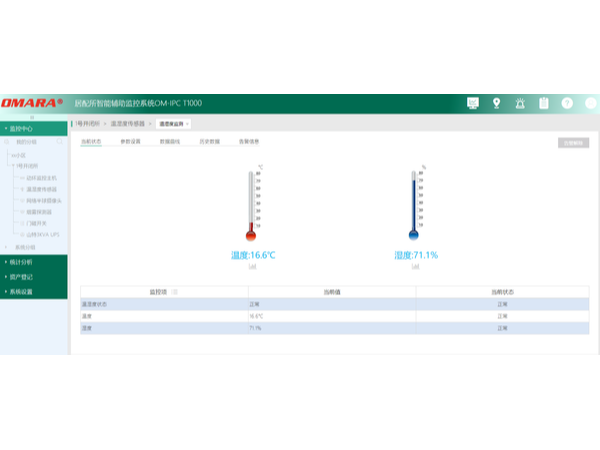Open the alarm siren icon
The width and height of the screenshot is (600, 450).
coord(520,103)
